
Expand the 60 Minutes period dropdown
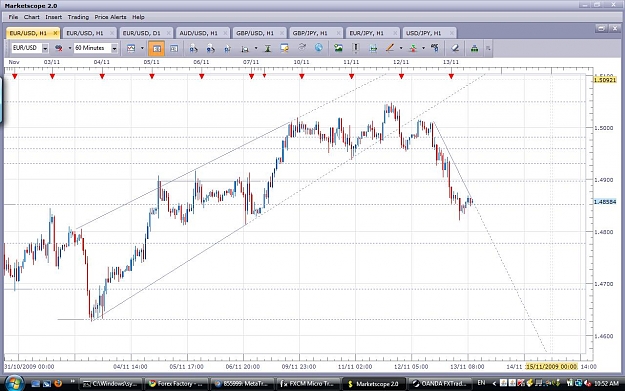[x=114, y=48]
